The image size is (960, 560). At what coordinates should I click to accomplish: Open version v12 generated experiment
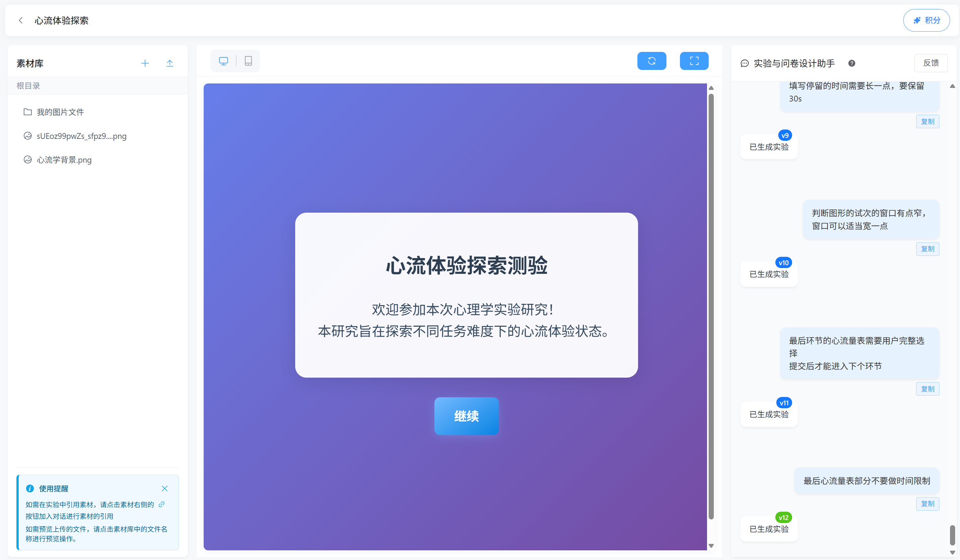click(x=769, y=529)
